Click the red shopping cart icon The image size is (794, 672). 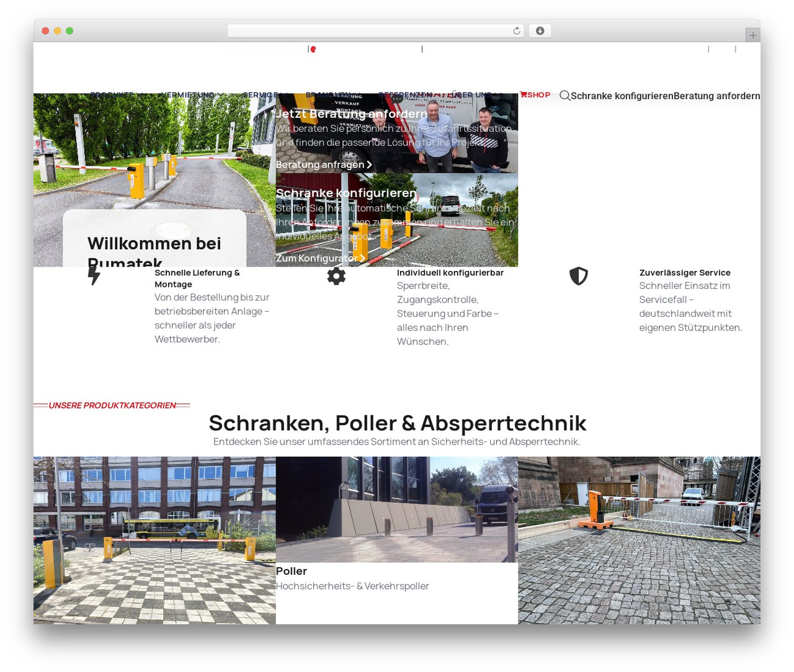pos(524,95)
